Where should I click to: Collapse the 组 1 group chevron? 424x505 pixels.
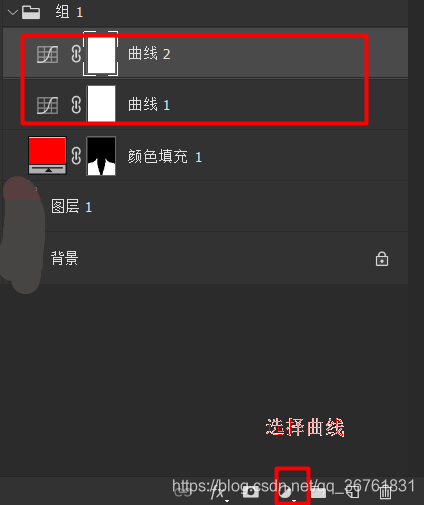13,13
